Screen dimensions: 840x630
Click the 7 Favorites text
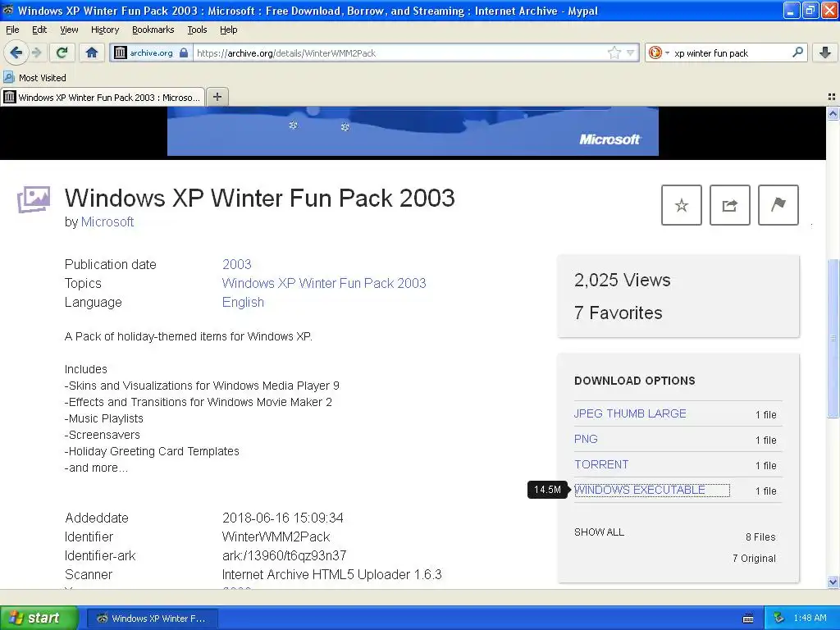(x=619, y=313)
